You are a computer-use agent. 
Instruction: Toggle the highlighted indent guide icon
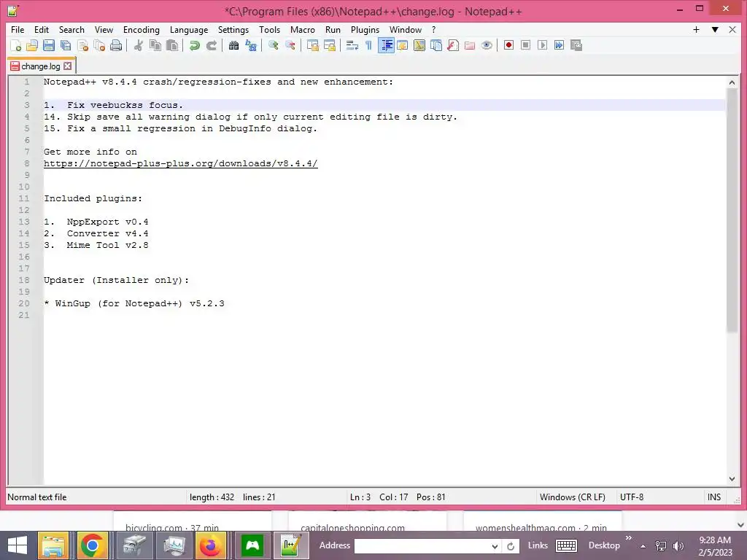pyautogui.click(x=386, y=45)
